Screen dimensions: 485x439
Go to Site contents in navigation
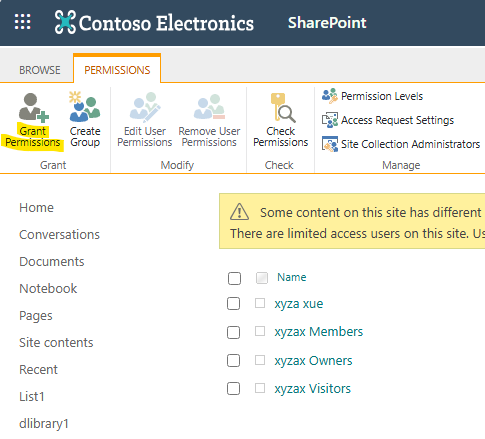[56, 343]
